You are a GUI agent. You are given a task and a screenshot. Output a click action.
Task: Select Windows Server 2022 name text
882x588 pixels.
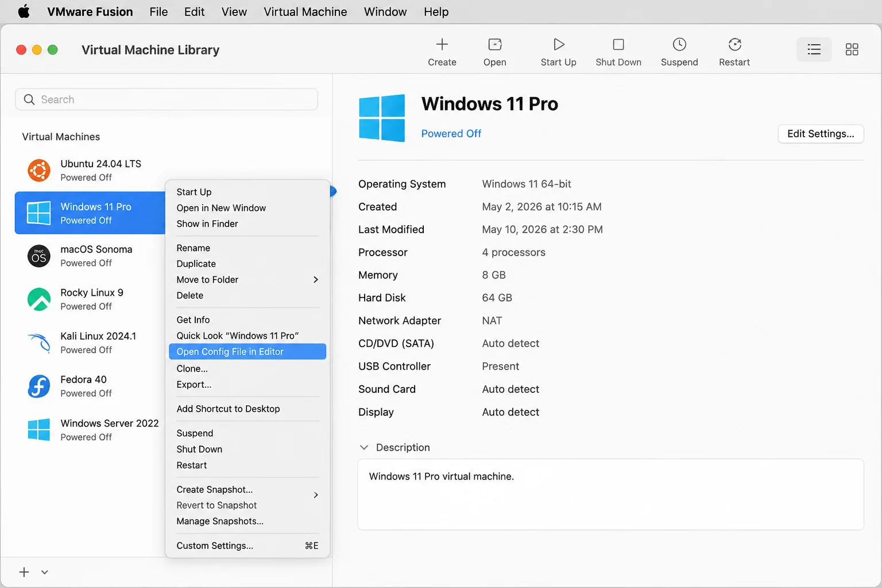click(x=110, y=423)
